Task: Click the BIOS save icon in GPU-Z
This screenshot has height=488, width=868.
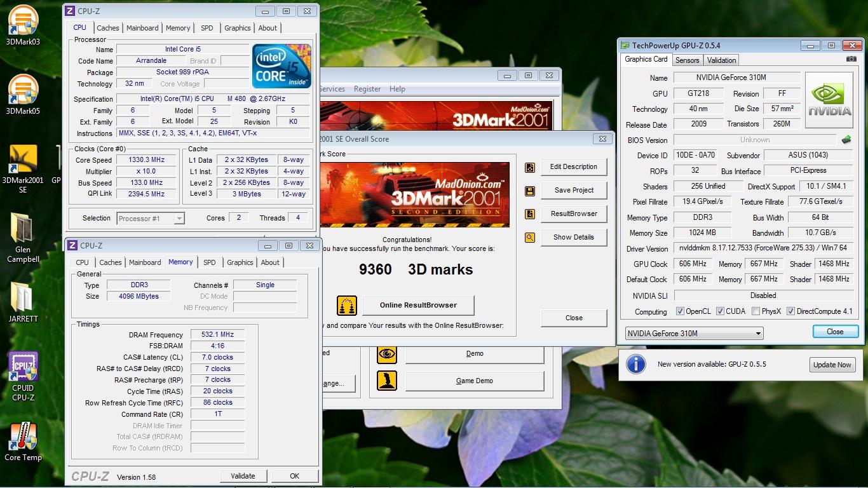Action: [846, 140]
